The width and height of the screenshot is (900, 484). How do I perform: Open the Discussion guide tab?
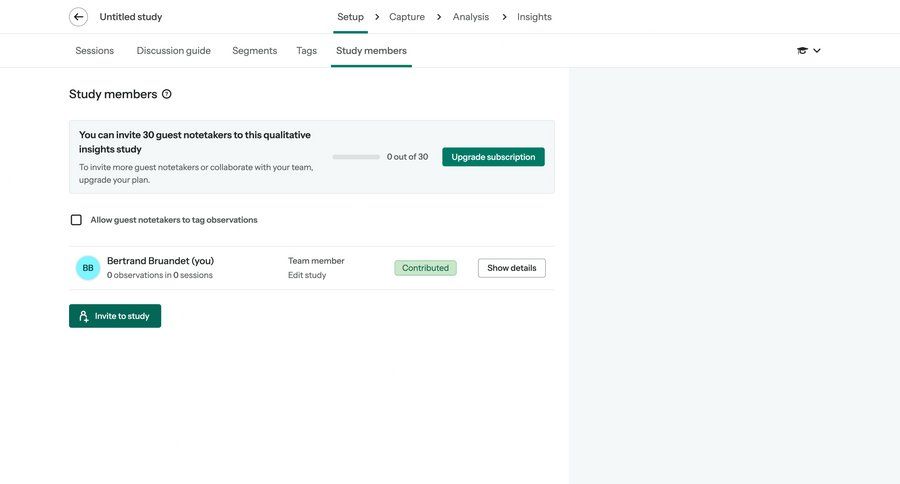[x=174, y=51]
